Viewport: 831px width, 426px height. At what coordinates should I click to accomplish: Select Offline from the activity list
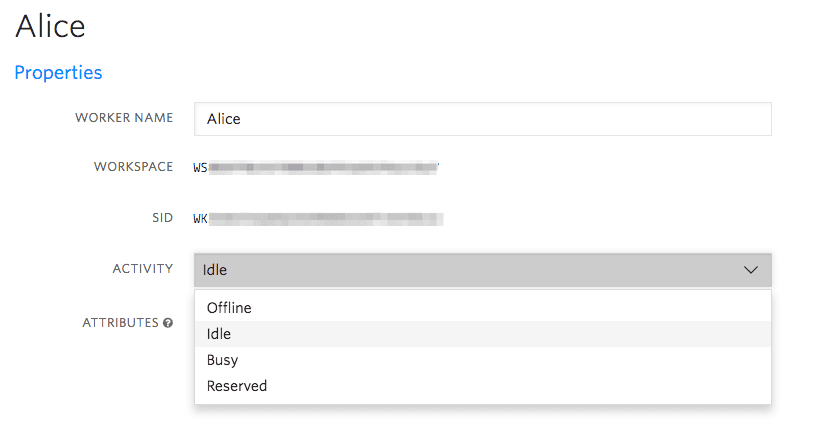pos(229,308)
